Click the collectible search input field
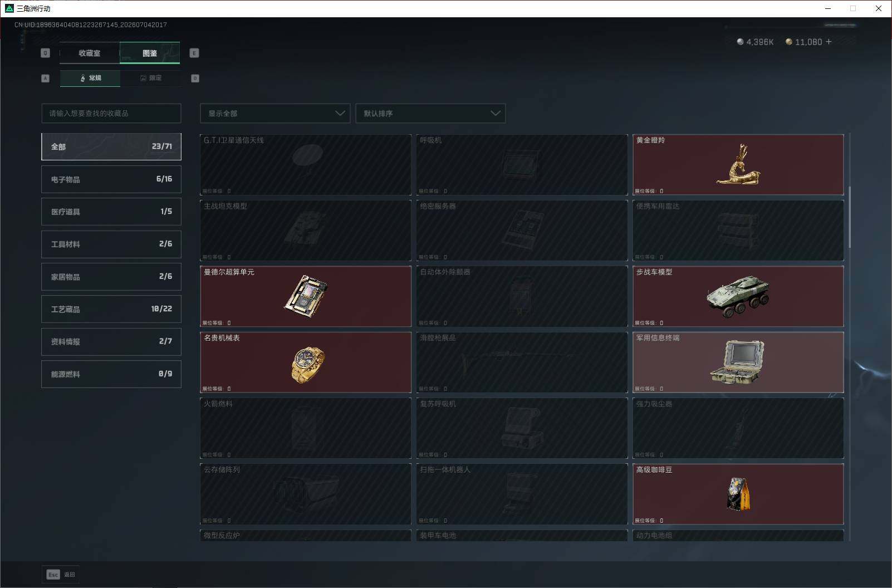This screenshot has width=892, height=588. [x=111, y=113]
